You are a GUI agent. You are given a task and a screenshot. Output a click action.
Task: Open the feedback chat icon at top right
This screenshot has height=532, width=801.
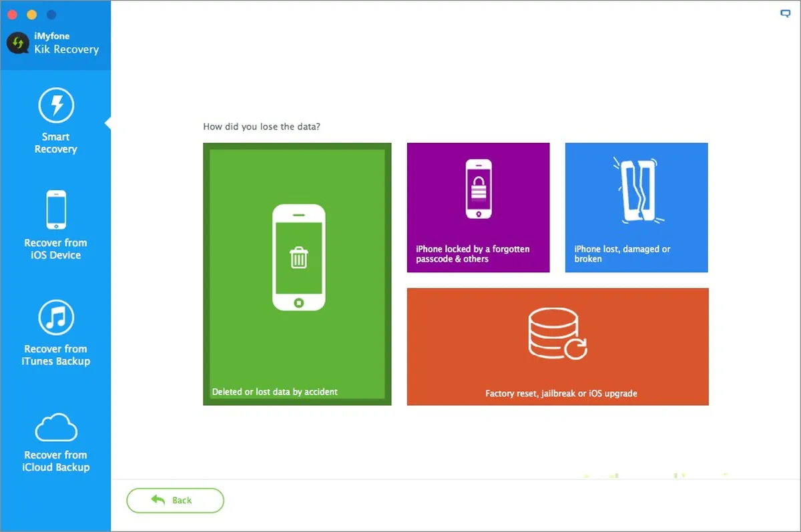785,13
